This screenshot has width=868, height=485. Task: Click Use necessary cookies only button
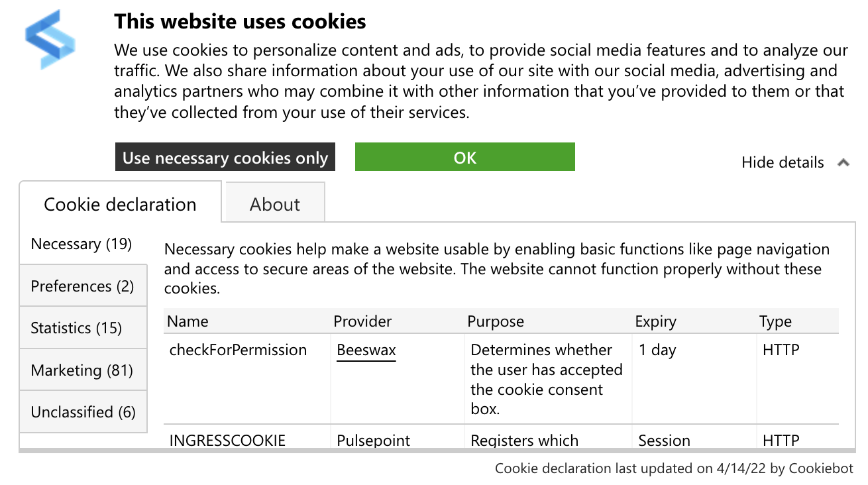225,157
